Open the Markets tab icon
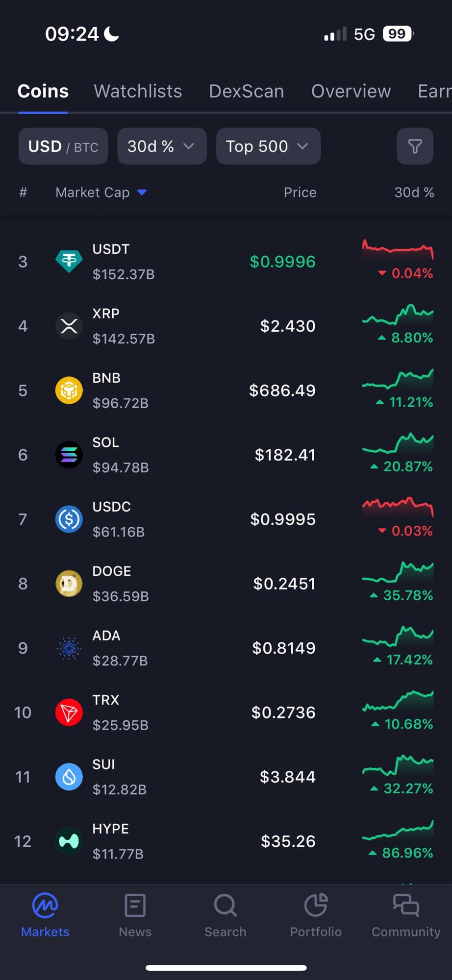The height and width of the screenshot is (980, 452). (45, 906)
